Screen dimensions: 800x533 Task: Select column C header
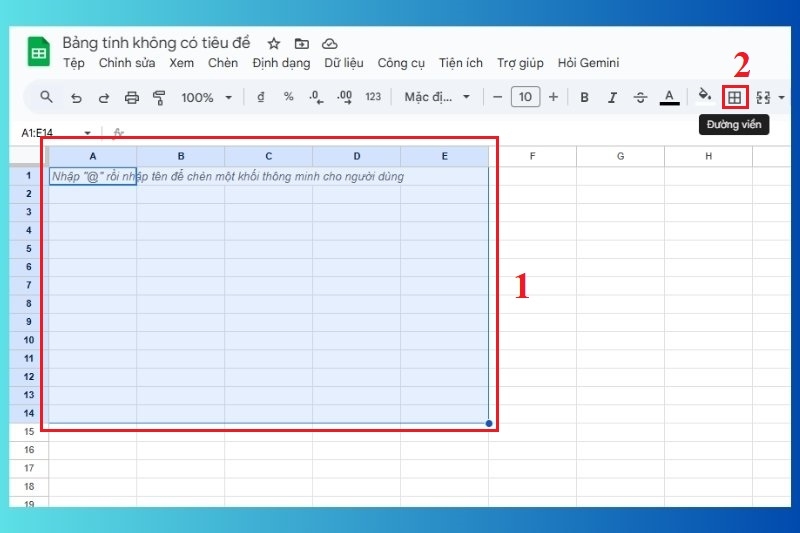(x=268, y=156)
